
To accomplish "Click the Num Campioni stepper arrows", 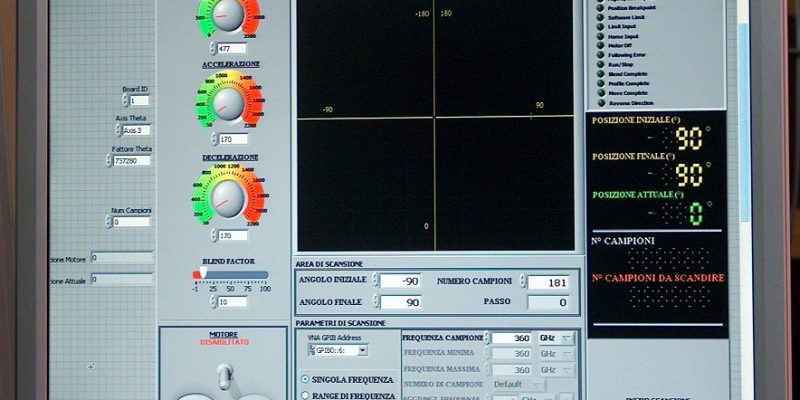I will click(109, 222).
